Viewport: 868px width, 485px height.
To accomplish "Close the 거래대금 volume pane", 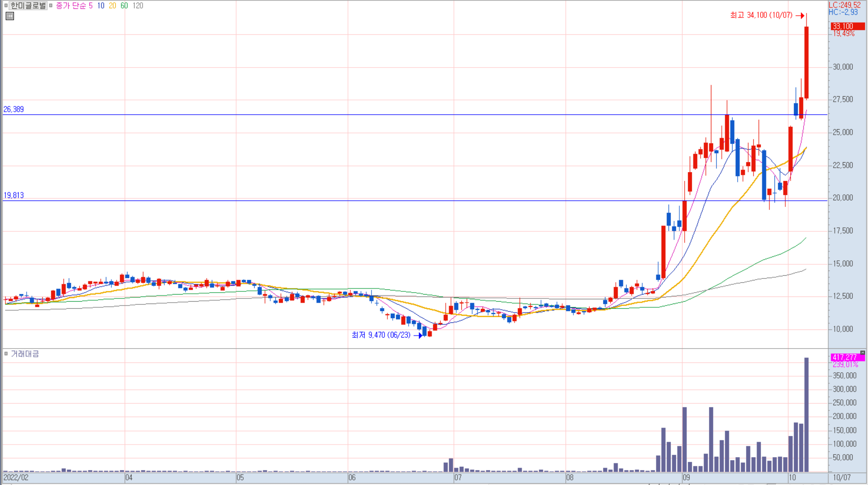I will (862, 352).
